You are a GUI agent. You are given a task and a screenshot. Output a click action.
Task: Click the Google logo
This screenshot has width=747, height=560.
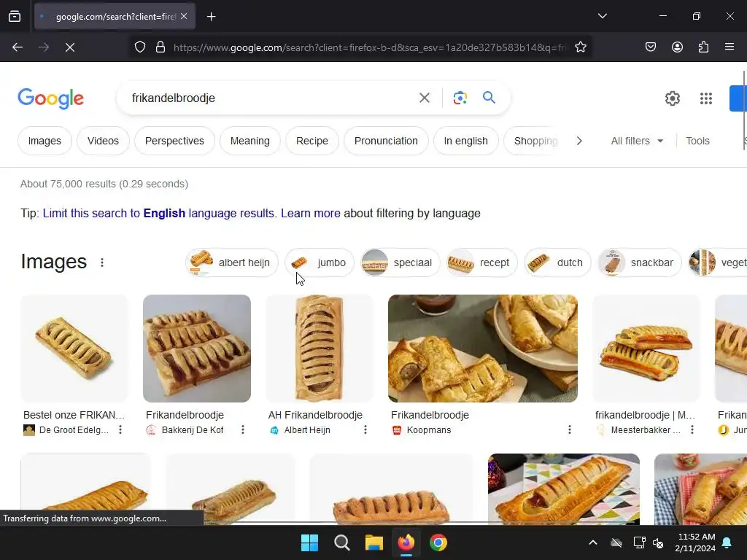50,98
